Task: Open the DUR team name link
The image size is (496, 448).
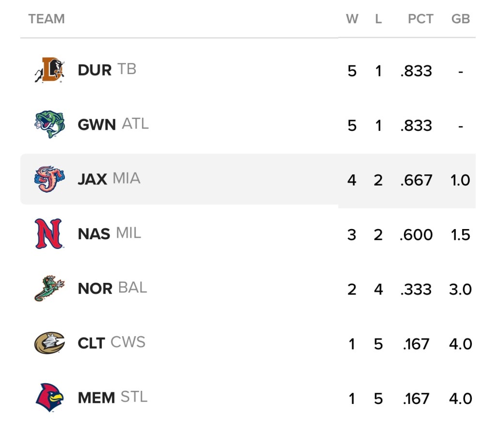Action: pos(94,70)
